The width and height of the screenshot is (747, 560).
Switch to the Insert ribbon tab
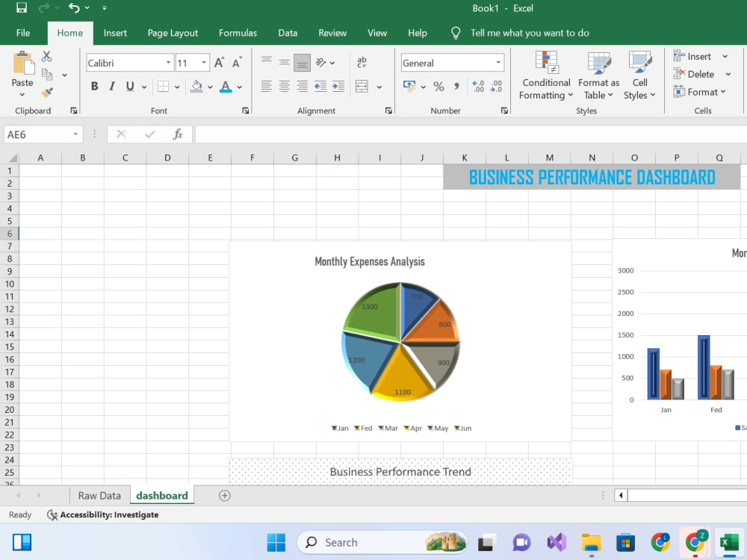click(x=115, y=33)
